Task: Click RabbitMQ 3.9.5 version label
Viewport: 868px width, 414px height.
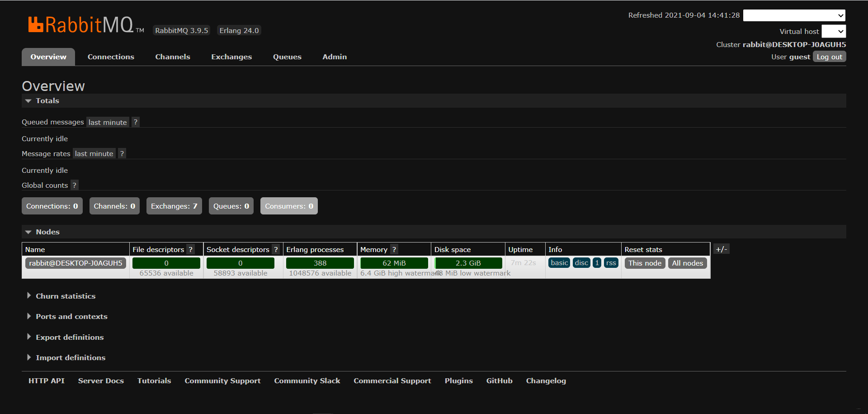Action: click(181, 30)
